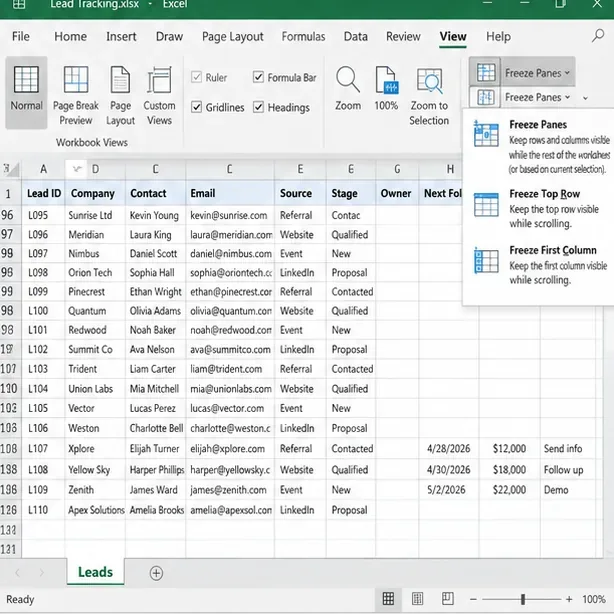Open Page Break Preview view
This screenshot has width=614, height=614.
pos(76,96)
